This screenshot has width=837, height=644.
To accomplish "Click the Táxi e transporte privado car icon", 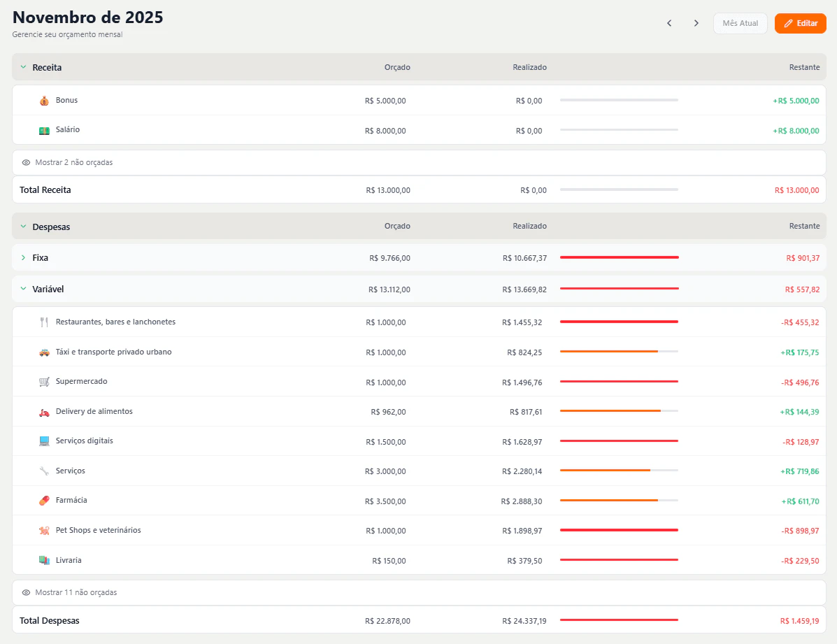I will [43, 352].
